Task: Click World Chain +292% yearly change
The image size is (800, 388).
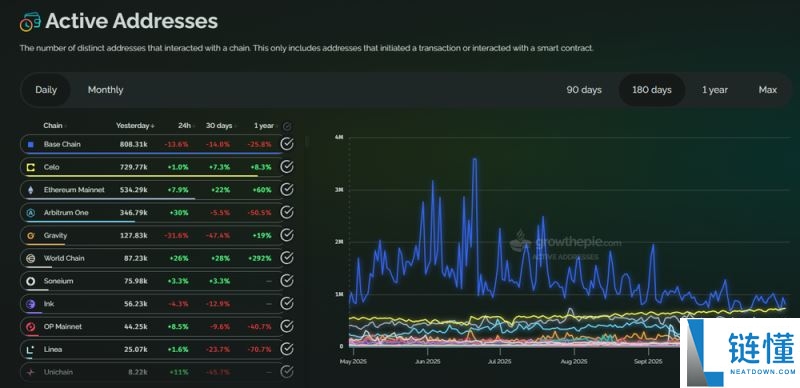Action: [x=261, y=258]
